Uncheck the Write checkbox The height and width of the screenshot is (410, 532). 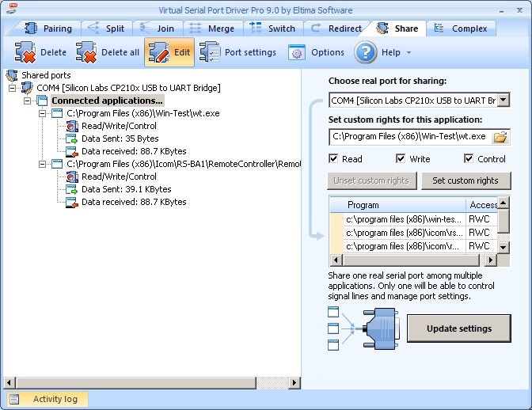[401, 158]
